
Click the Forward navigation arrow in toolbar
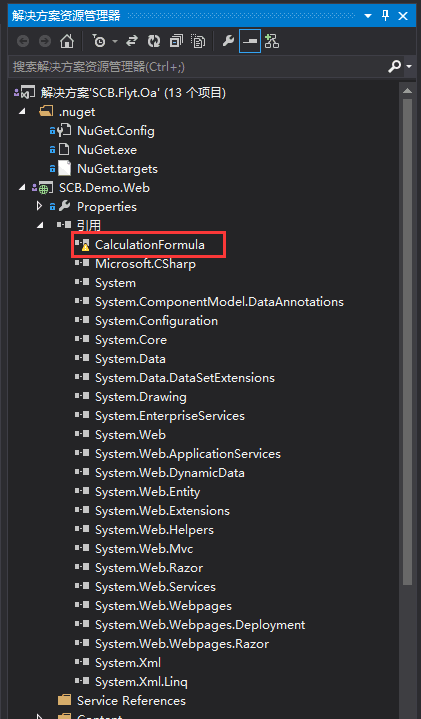[x=45, y=42]
